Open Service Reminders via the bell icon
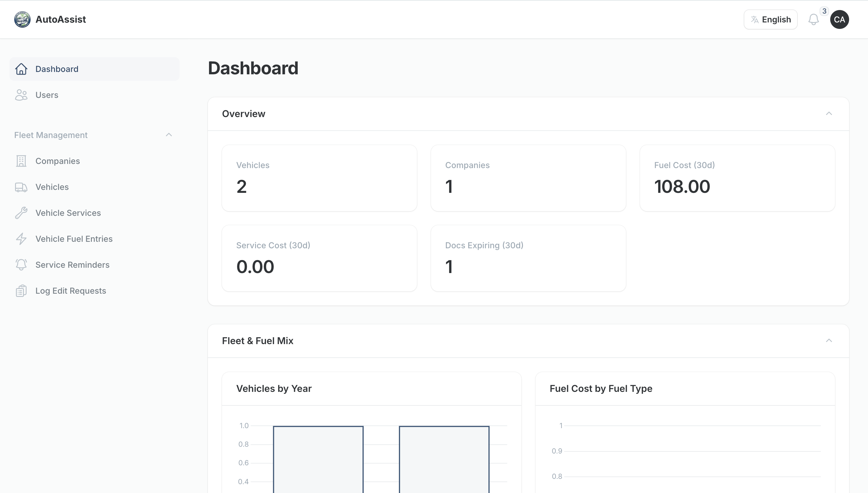The image size is (868, 493). pos(21,264)
